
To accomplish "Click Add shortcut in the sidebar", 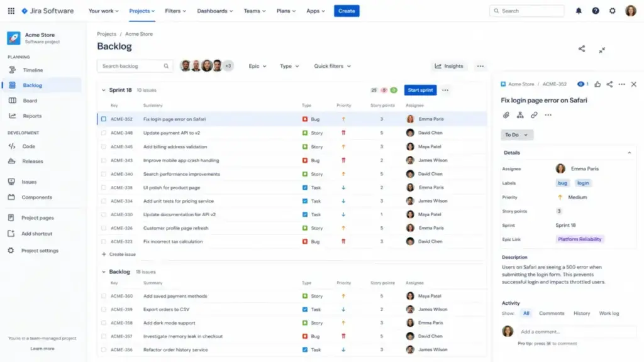I will coord(36,234).
